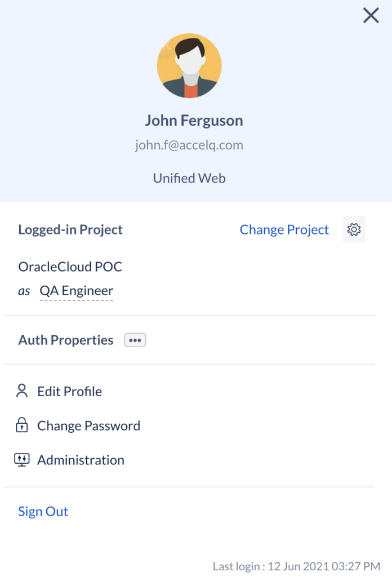Screen dimensions: 392x577
Task: Click the user avatar picture
Action: pyautogui.click(x=189, y=66)
